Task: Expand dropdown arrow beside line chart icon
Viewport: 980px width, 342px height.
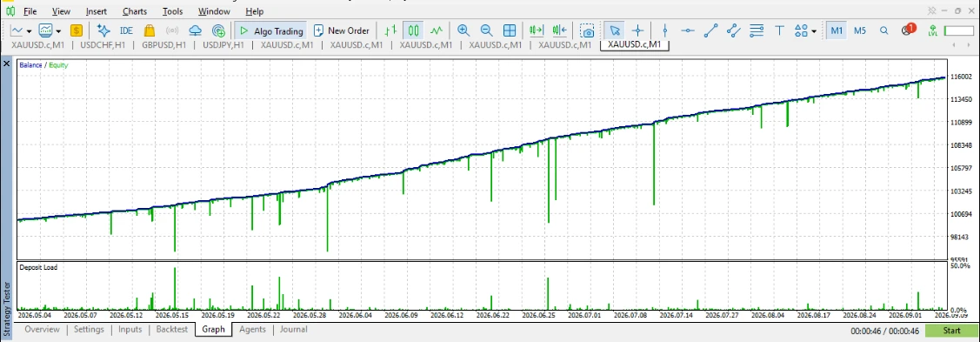Action: (30, 30)
